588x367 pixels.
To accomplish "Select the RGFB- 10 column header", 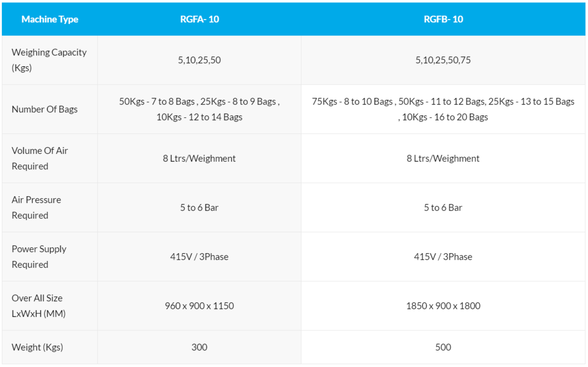I will point(443,19).
